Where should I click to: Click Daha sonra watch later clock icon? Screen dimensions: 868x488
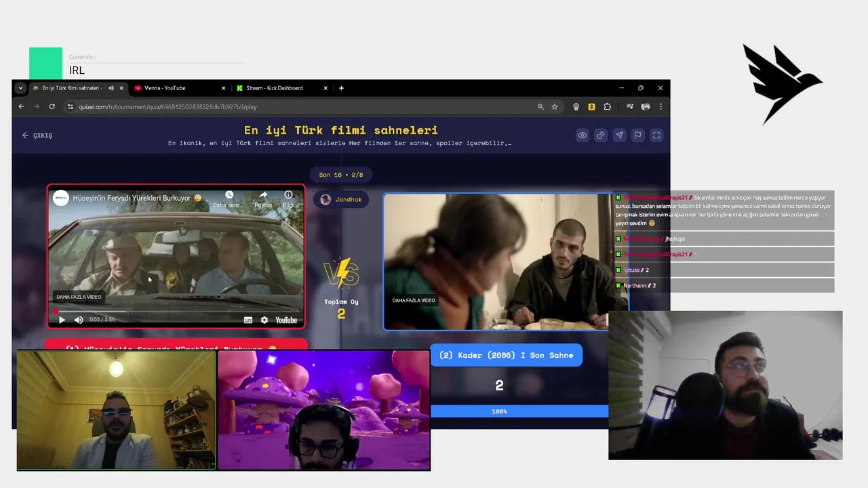click(229, 195)
